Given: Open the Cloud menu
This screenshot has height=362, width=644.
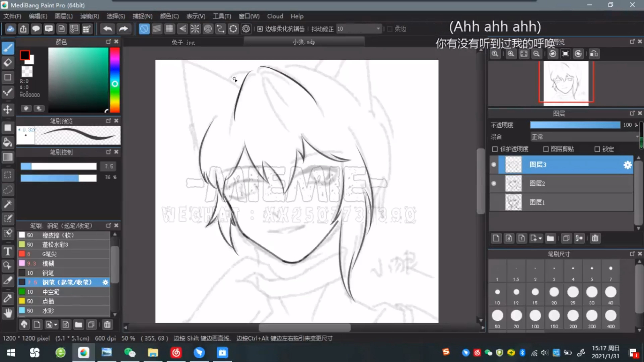Looking at the screenshot, I should point(275,16).
